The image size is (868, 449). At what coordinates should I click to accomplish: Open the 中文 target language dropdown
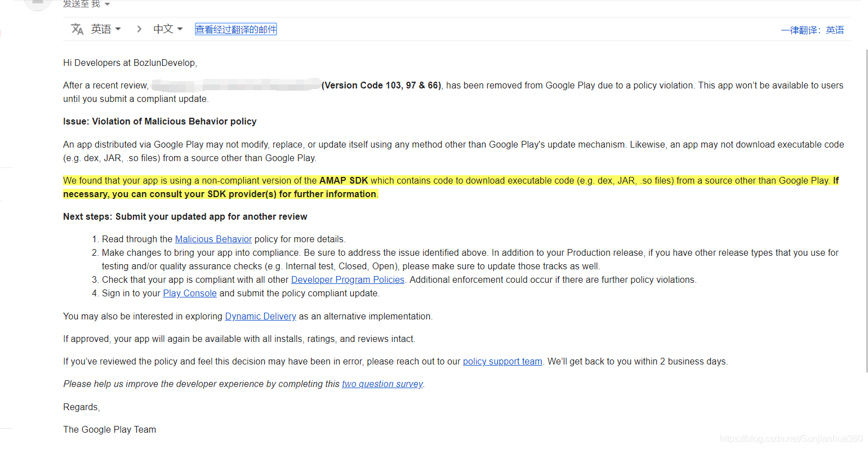coord(168,29)
